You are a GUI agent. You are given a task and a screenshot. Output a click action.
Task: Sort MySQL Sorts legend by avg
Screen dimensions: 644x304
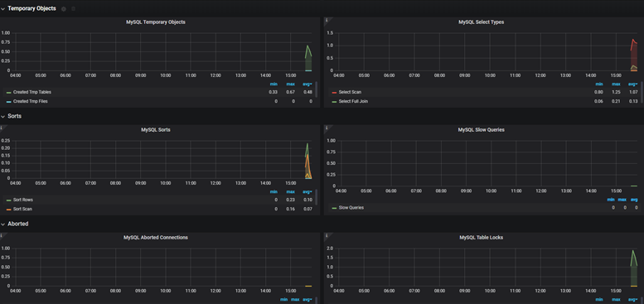[x=307, y=192]
